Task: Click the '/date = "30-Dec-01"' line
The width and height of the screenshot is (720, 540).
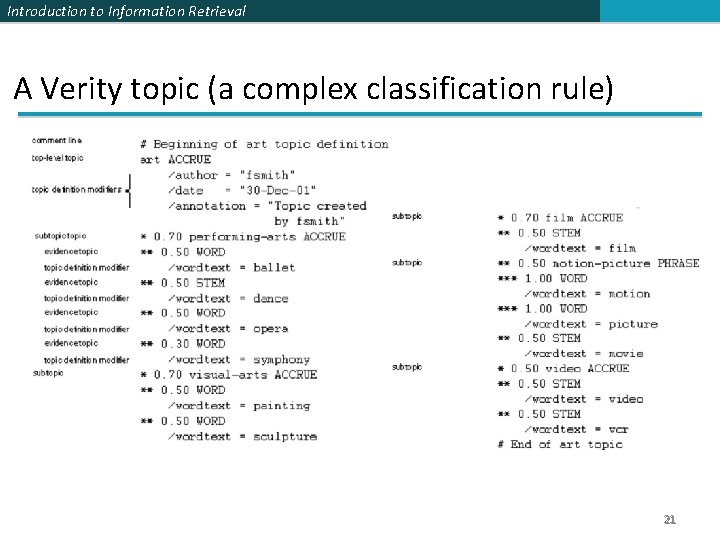Action: click(242, 190)
